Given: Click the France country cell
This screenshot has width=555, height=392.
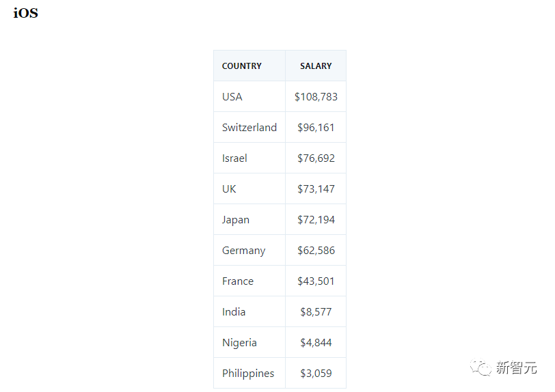Looking at the screenshot, I should pyautogui.click(x=238, y=281).
